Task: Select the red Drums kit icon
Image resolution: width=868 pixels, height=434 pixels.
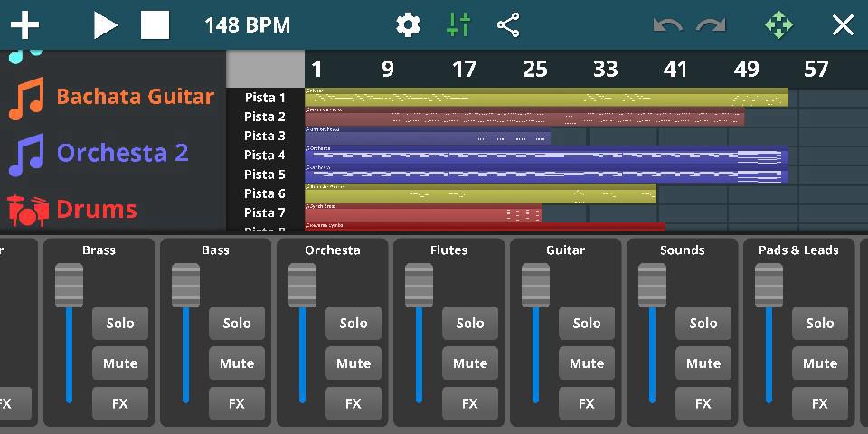Action: 28,211
